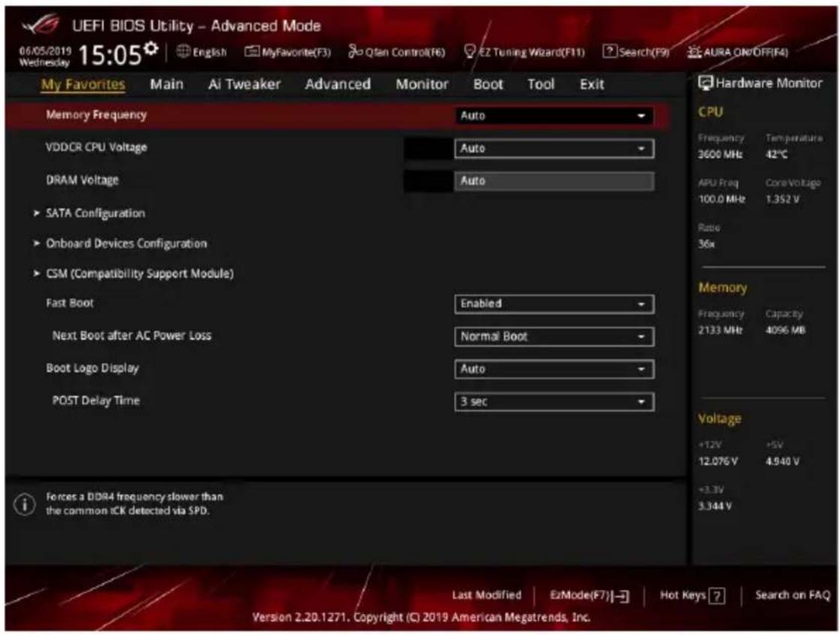Click the globe language icon
Image resolution: width=840 pixels, height=635 pixels.
[x=184, y=52]
